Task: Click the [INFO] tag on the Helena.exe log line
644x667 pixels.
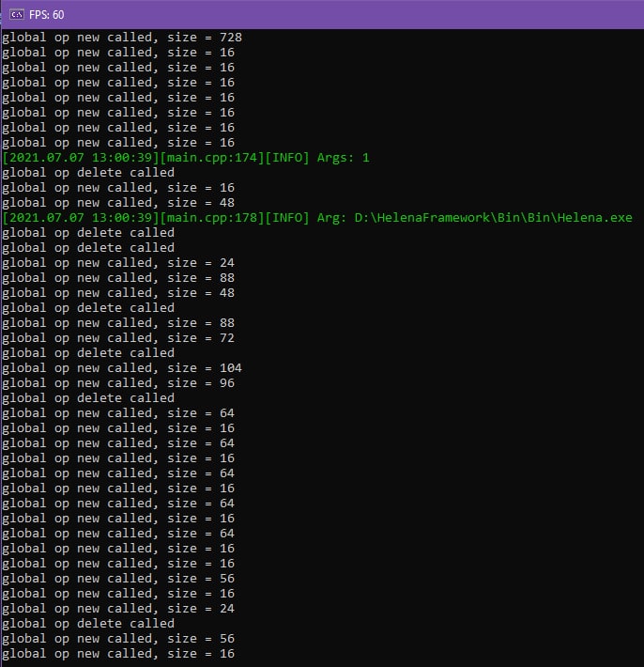Action: point(287,218)
